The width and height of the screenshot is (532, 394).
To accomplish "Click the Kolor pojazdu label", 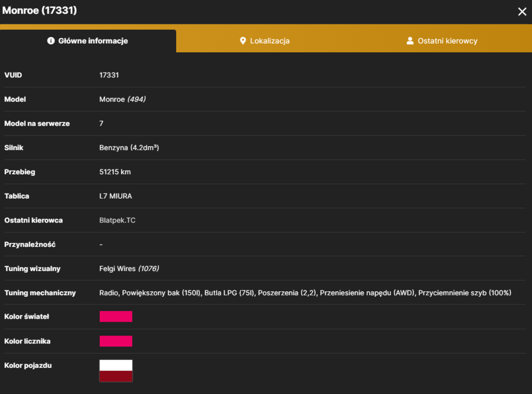I will [x=28, y=365].
